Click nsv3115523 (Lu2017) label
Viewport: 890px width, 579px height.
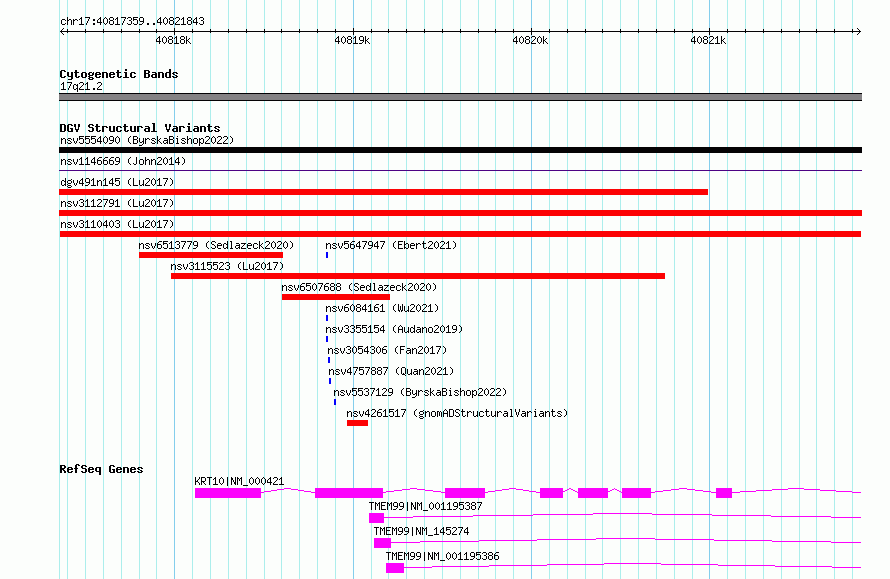pos(227,266)
